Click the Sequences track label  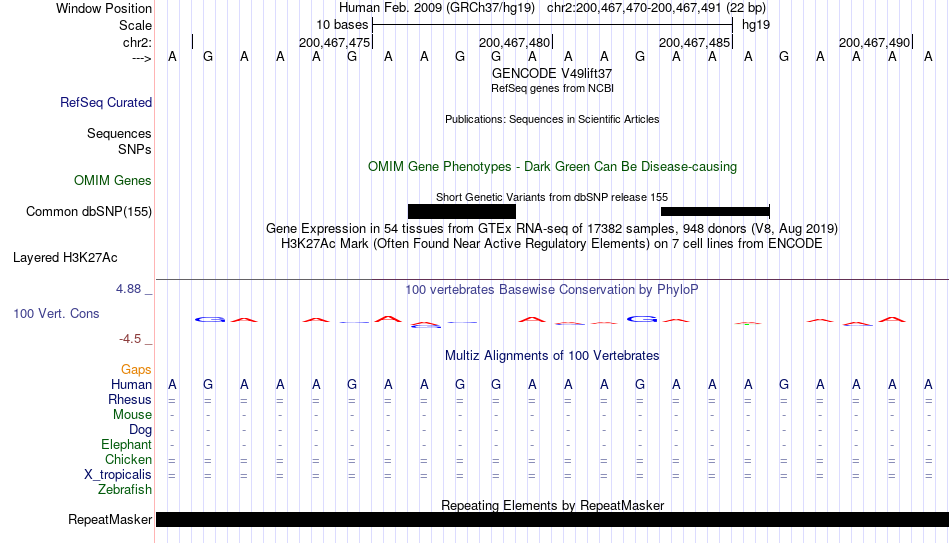pyautogui.click(x=119, y=133)
